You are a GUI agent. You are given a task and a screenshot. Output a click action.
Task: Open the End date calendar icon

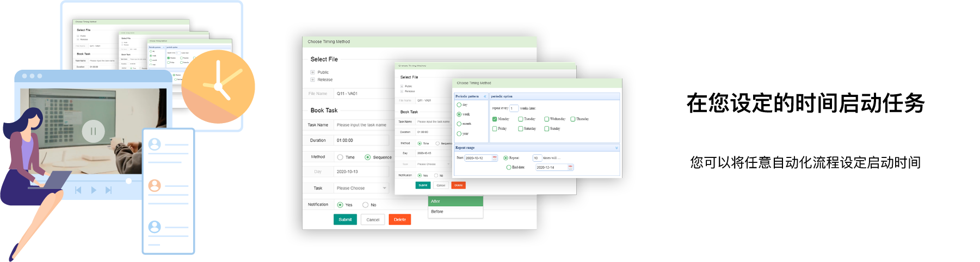tap(570, 167)
